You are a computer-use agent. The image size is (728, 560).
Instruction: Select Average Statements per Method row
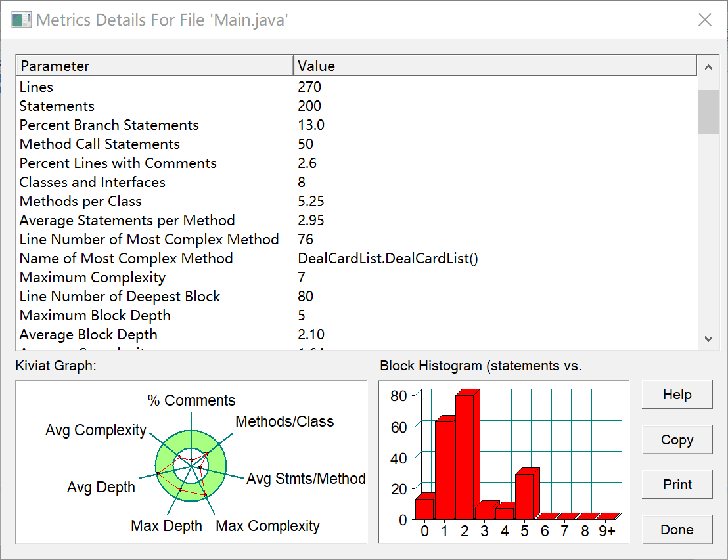357,220
